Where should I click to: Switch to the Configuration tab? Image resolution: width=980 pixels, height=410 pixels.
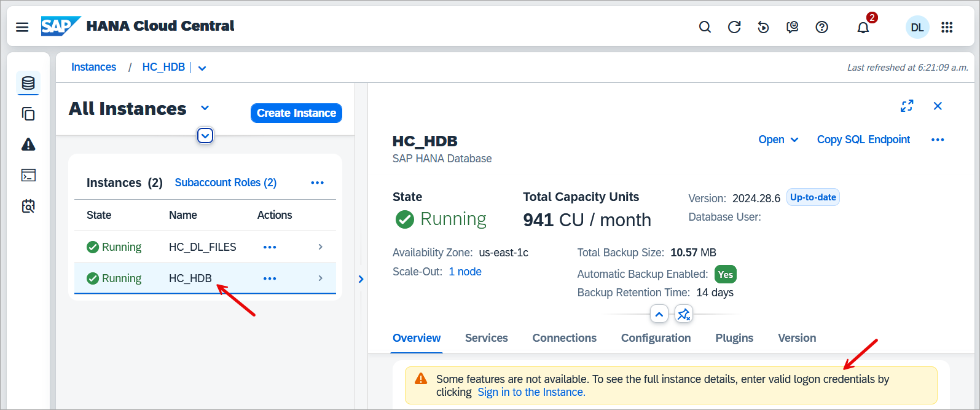tap(656, 338)
